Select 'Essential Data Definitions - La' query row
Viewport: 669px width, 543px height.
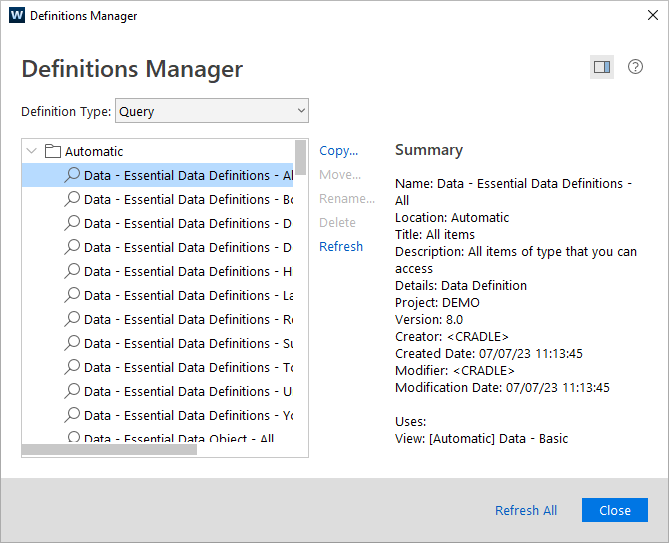(x=157, y=295)
